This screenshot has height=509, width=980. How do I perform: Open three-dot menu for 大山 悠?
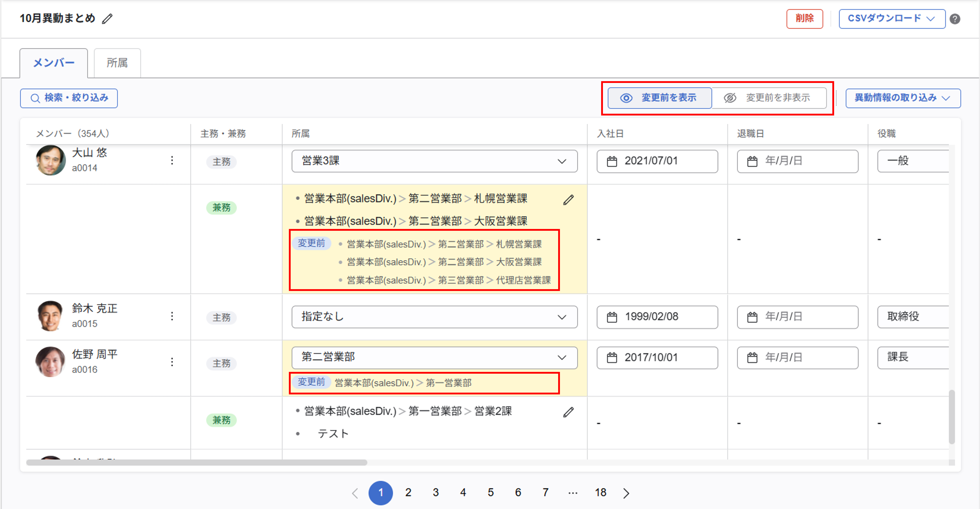(x=172, y=160)
